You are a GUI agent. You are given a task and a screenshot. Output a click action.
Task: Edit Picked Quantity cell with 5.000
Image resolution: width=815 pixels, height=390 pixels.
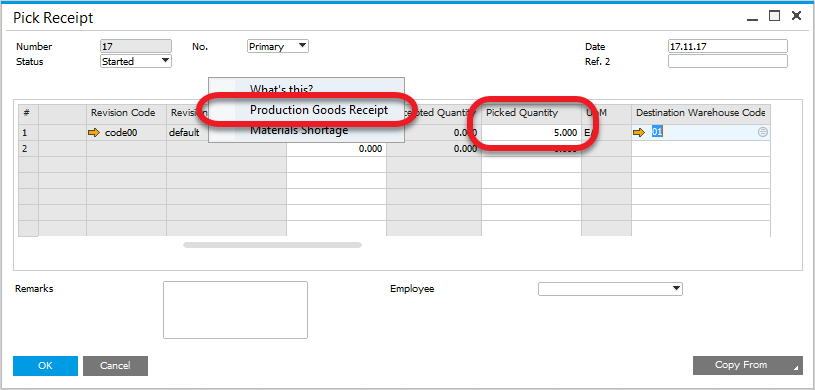pos(531,133)
